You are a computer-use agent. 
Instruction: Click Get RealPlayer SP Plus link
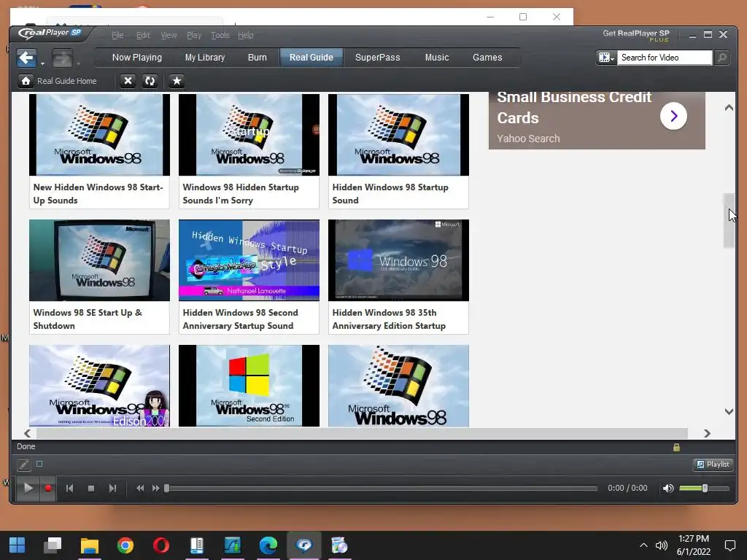click(x=636, y=35)
